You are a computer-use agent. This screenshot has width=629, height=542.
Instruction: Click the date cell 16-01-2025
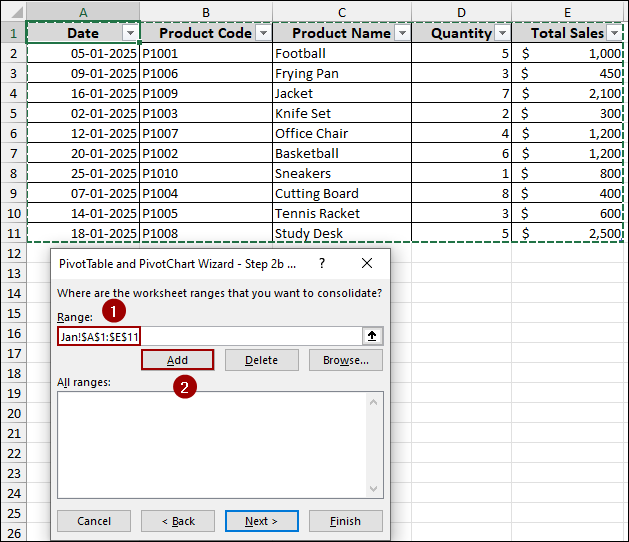pyautogui.click(x=83, y=93)
